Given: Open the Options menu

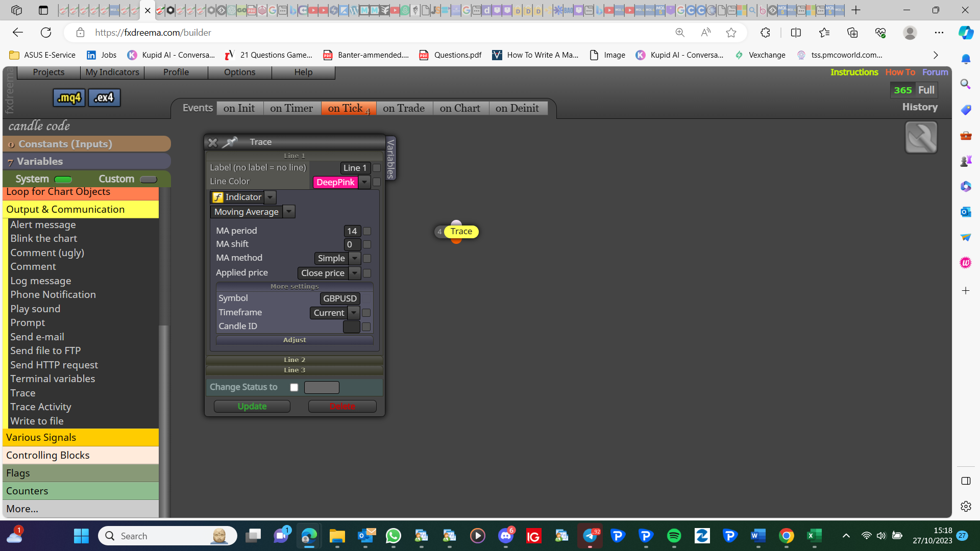Looking at the screenshot, I should click(x=239, y=72).
